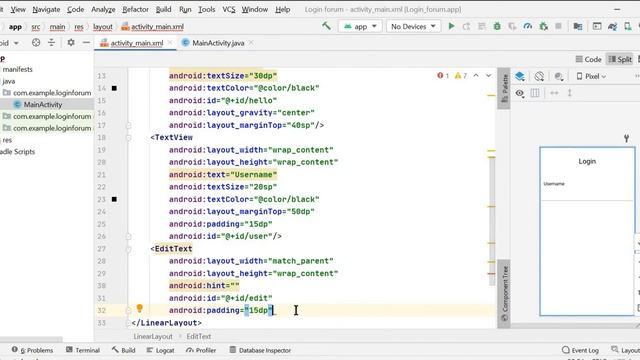This screenshot has height=360, width=640.
Task: Open the No Devices dropdown
Action: click(413, 26)
